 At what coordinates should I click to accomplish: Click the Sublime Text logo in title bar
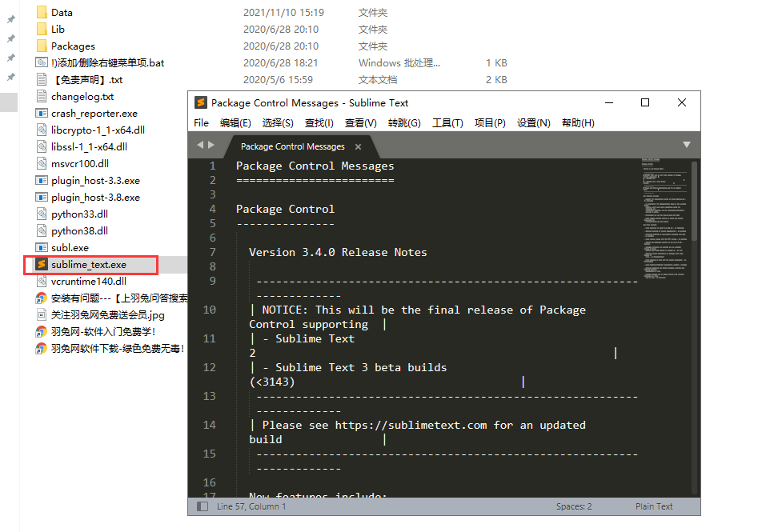click(200, 102)
